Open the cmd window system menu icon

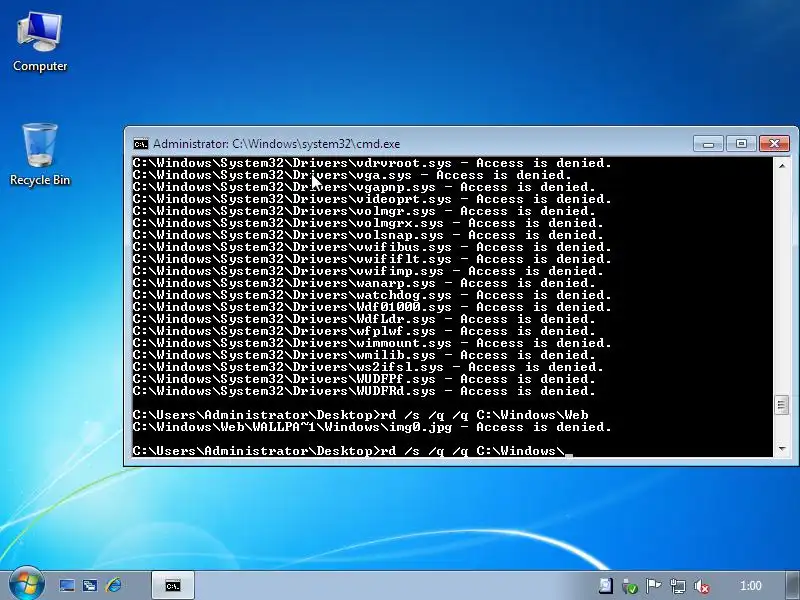pos(141,144)
